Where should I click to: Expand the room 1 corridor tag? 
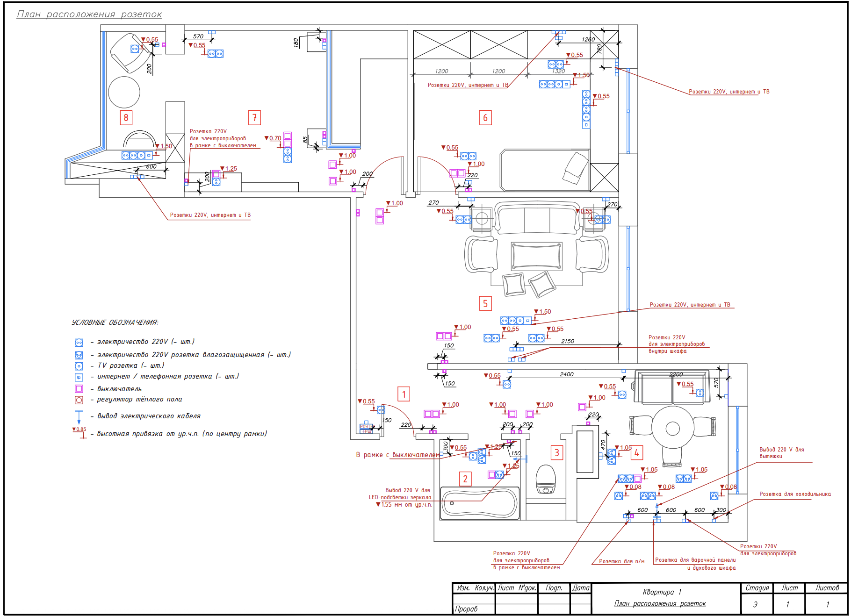(403, 394)
